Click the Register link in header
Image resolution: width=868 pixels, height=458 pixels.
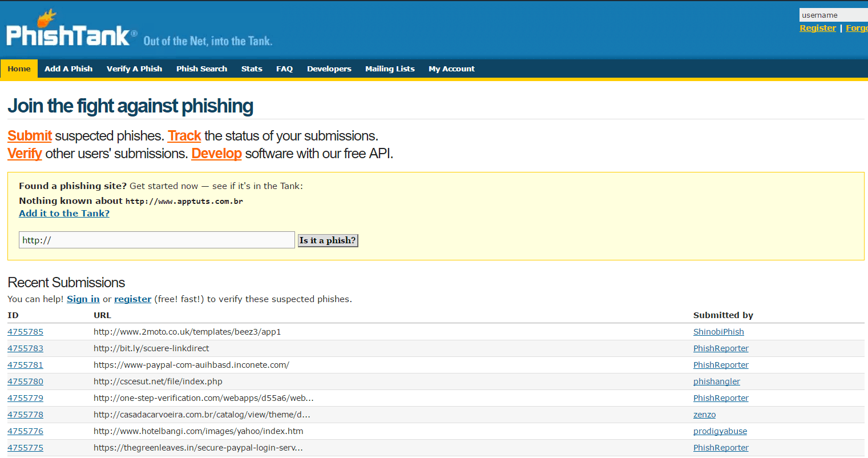click(818, 28)
